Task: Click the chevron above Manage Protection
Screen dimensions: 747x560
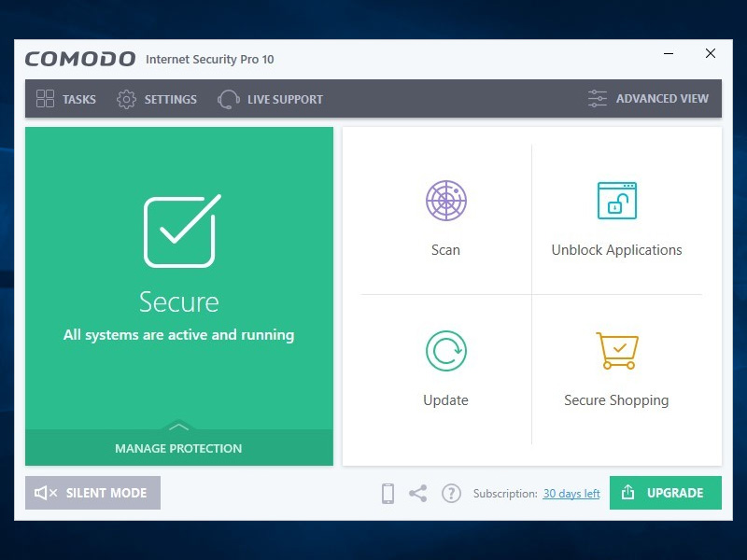Action: pos(179,427)
